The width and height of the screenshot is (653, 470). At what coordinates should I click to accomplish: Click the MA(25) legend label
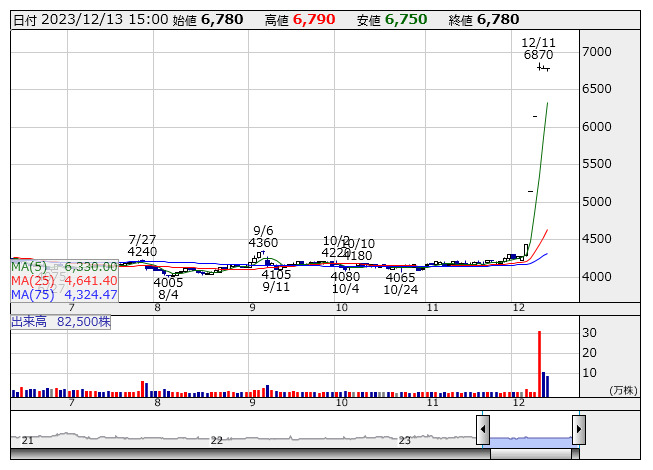(64, 280)
